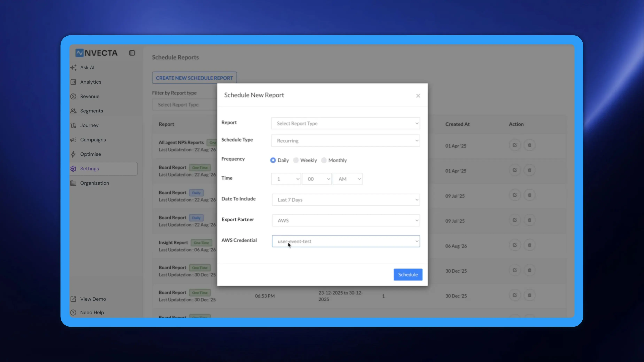Click the Settings gear icon
The height and width of the screenshot is (362, 644).
point(73,169)
